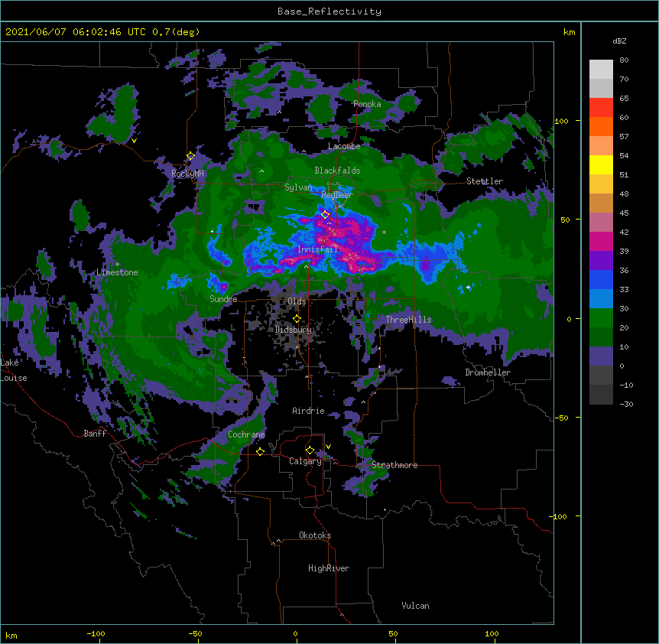Click the yellow diamond marker at Calgary
The width and height of the screenshot is (659, 644).
[310, 450]
